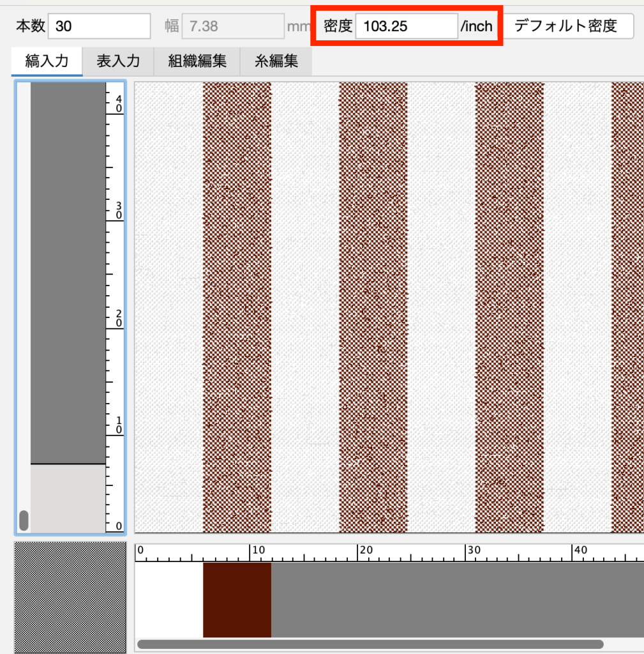Switch to the 表入力 tab
The width and height of the screenshot is (644, 654).
pyautogui.click(x=118, y=61)
